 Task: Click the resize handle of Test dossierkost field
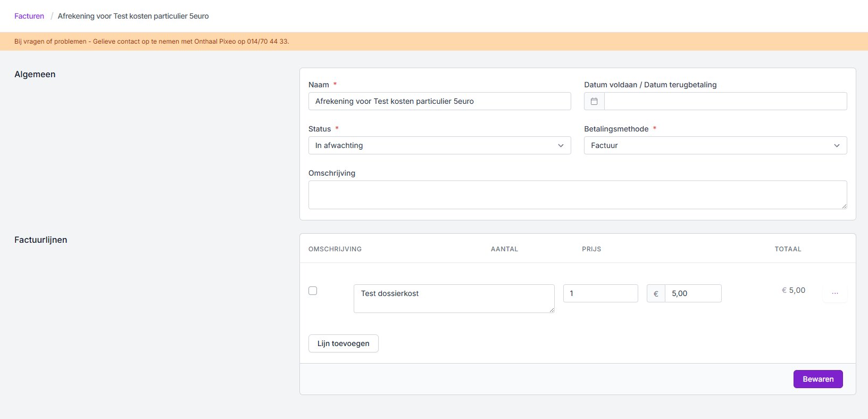click(552, 310)
